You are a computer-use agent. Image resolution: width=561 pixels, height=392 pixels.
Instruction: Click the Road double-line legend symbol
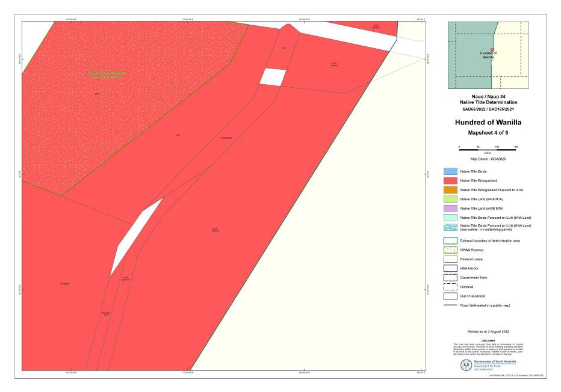450,305
